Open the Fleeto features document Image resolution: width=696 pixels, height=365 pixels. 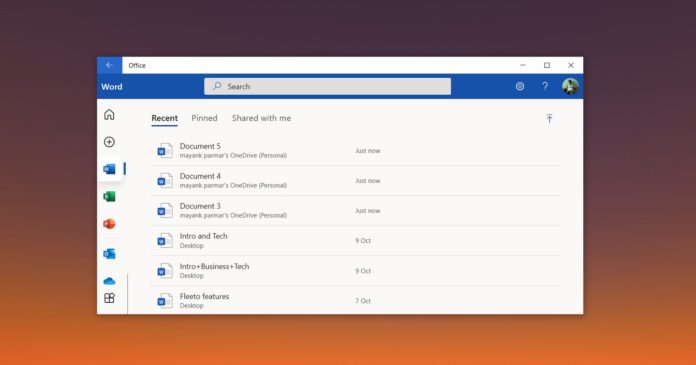click(x=355, y=301)
